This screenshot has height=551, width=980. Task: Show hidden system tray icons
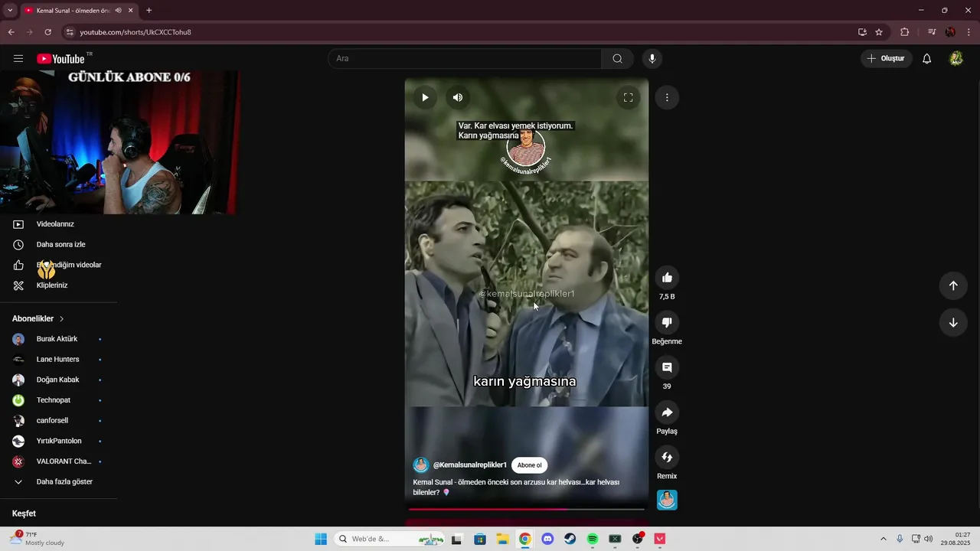[x=883, y=539]
